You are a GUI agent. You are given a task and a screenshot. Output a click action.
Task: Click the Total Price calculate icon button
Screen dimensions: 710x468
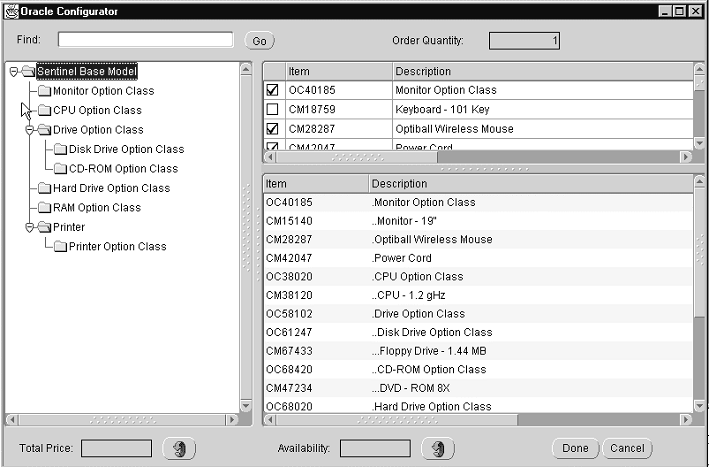(x=179, y=449)
